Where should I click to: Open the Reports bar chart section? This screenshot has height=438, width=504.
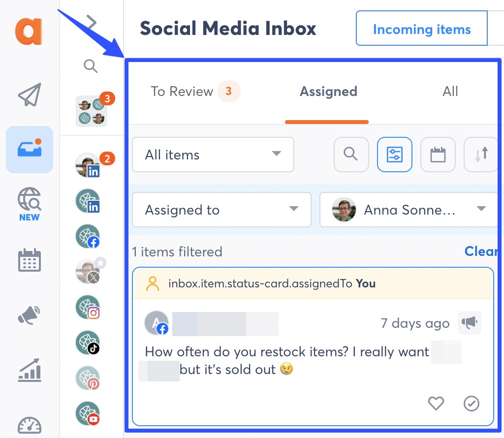29,371
